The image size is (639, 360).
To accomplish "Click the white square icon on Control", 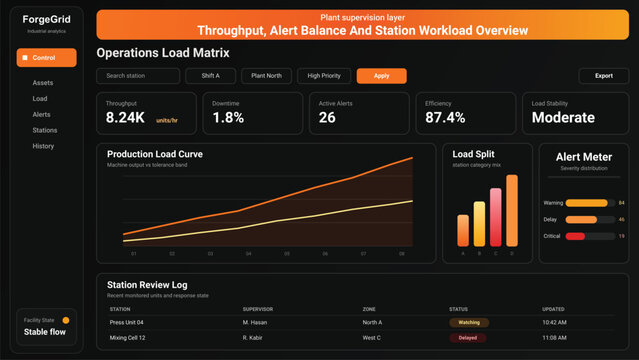I will coord(25,57).
